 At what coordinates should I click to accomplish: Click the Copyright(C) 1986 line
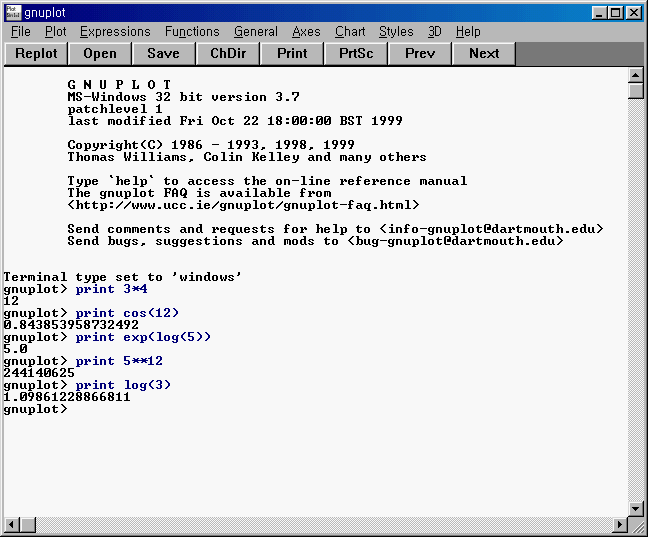pyautogui.click(x=211, y=145)
